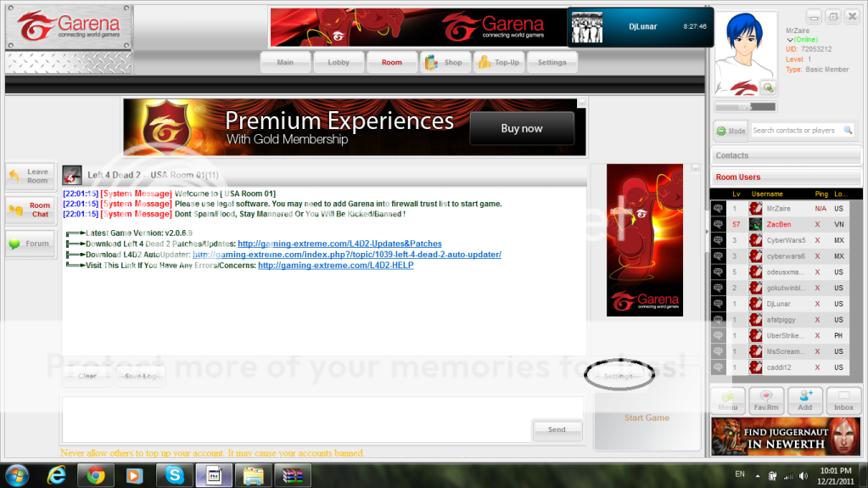Collapse the vertical Garena ad panel
The height and width of the screenshot is (488, 868).
695,168
